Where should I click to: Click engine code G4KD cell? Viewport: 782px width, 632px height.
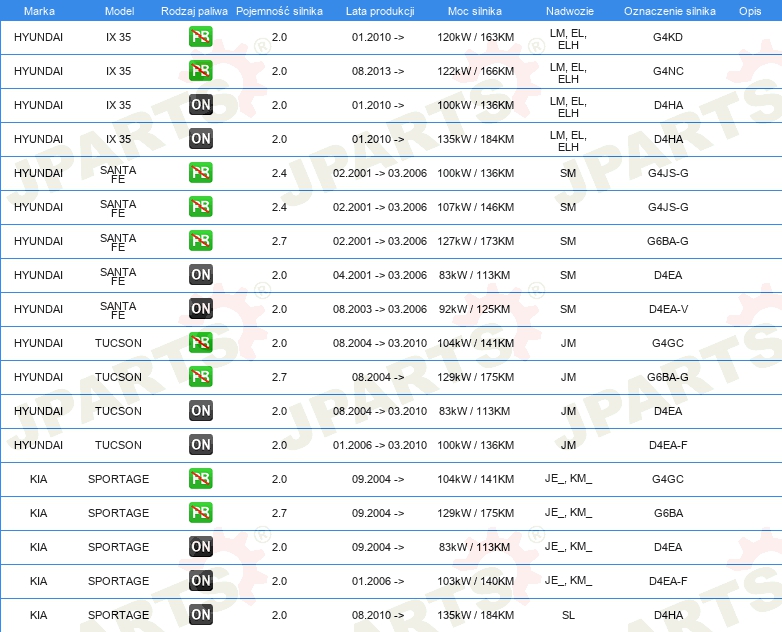click(668, 37)
